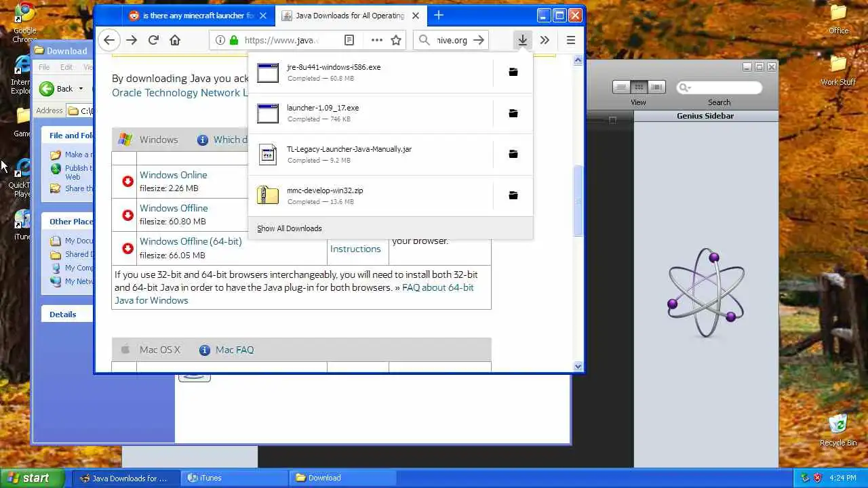Open the Recycle Bin desktop icon
This screenshot has width=868, height=488.
(x=838, y=429)
